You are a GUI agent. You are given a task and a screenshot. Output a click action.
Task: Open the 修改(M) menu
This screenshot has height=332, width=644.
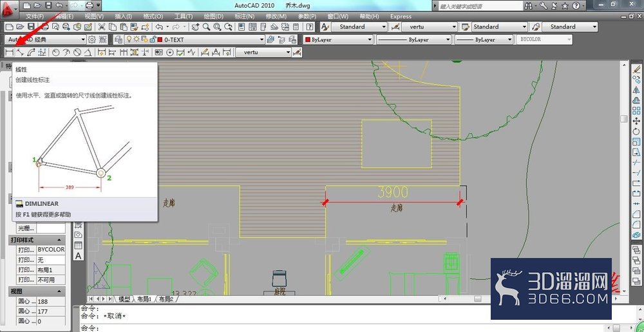click(276, 17)
